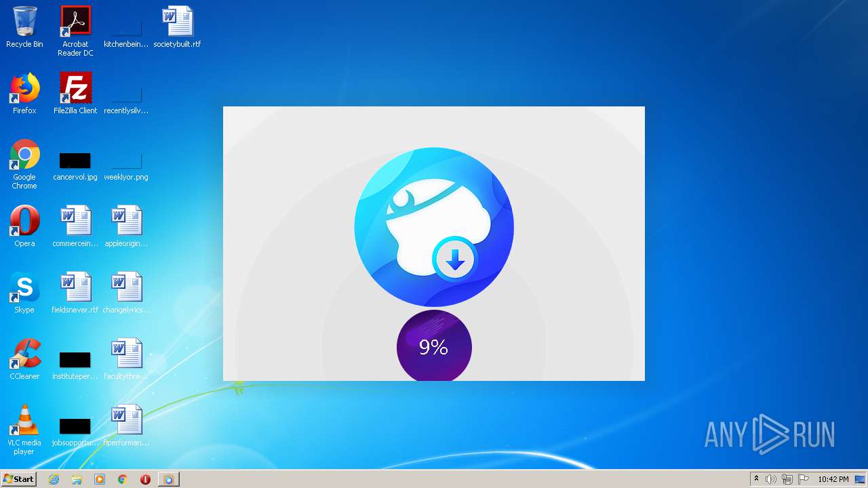868x488 pixels.
Task: Launch VLC media player shortcut
Action: 24,430
